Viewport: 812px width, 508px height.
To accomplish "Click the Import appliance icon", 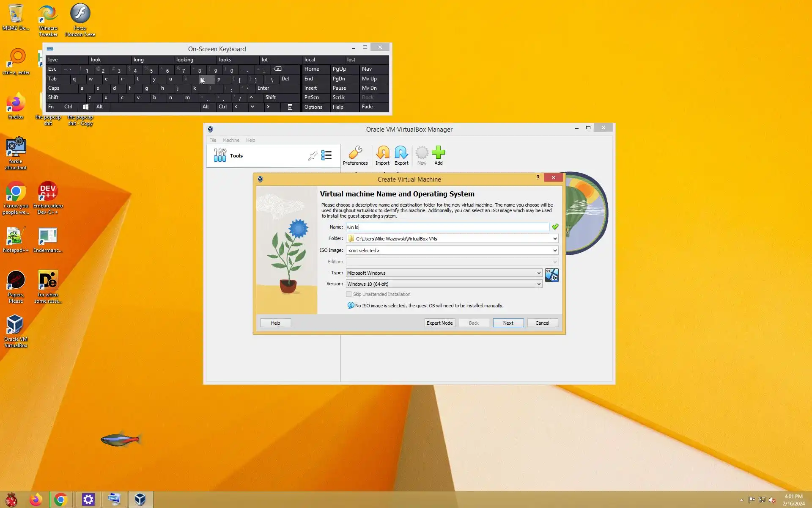I will [382, 153].
